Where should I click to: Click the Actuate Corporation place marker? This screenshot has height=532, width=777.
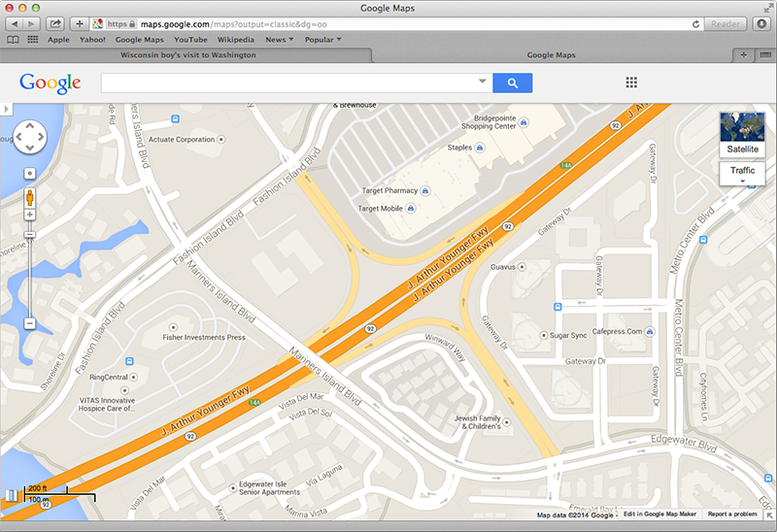coord(221,140)
